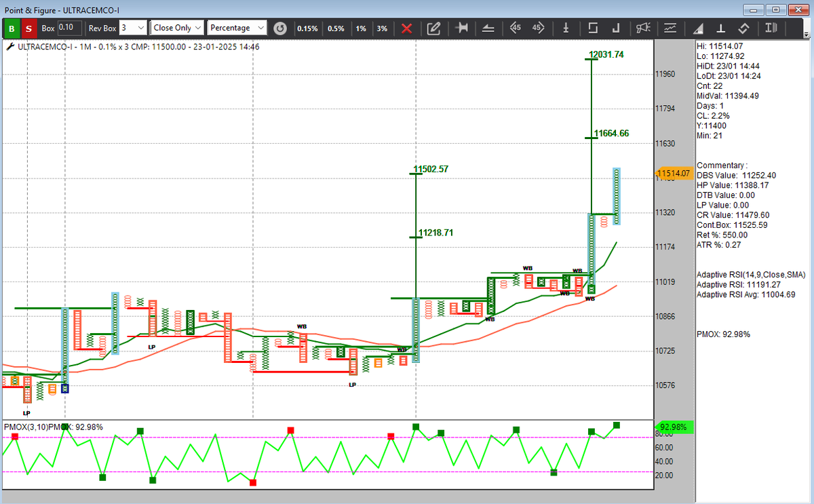Click the filled triangle toolbar icon

698,28
